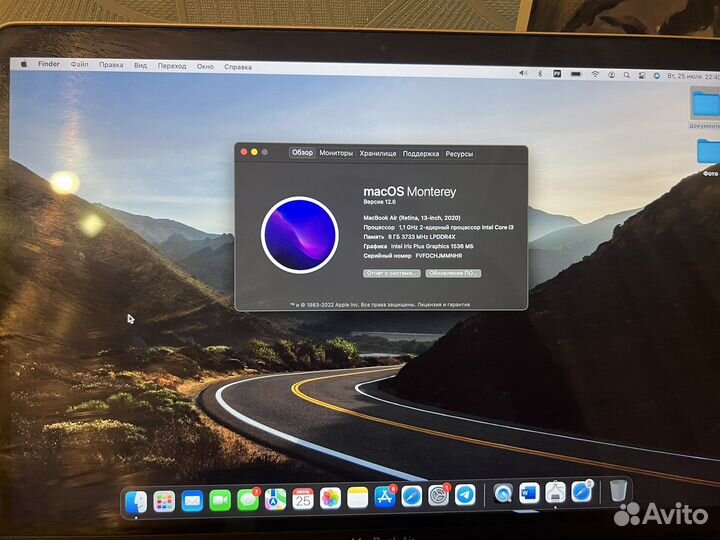Image resolution: width=720 pixels, height=540 pixels.
Task: Open FaceTime from the Dock
Action: (220, 501)
